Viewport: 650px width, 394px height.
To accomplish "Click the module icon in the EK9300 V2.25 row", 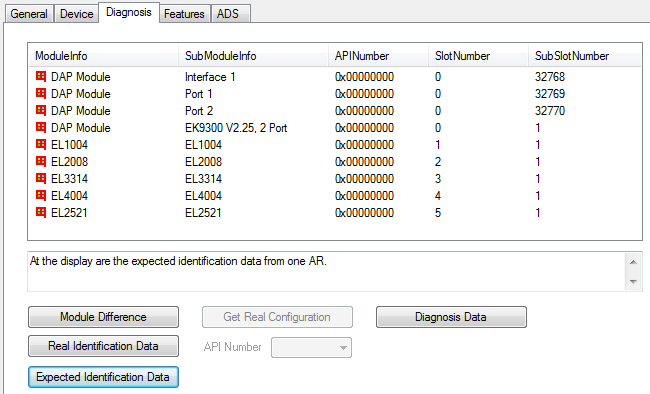I will 41,127.
